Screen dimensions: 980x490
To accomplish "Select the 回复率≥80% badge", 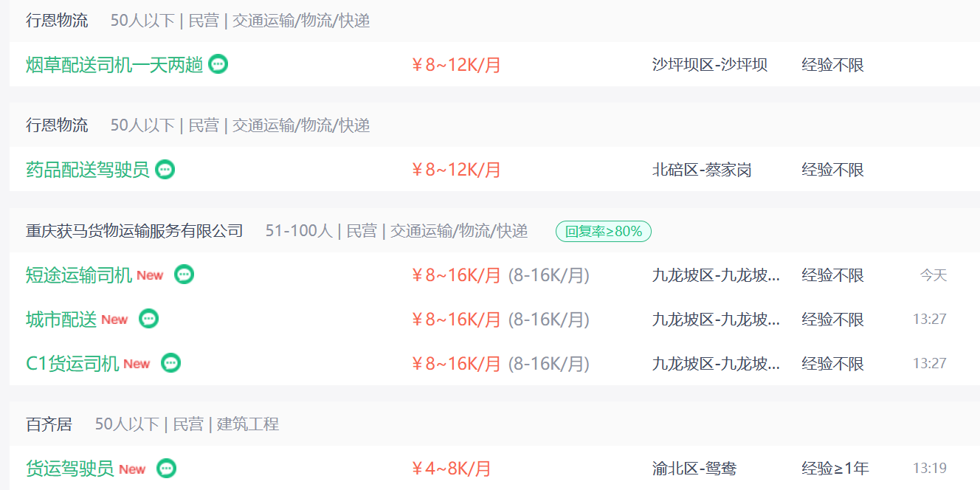I will [604, 232].
